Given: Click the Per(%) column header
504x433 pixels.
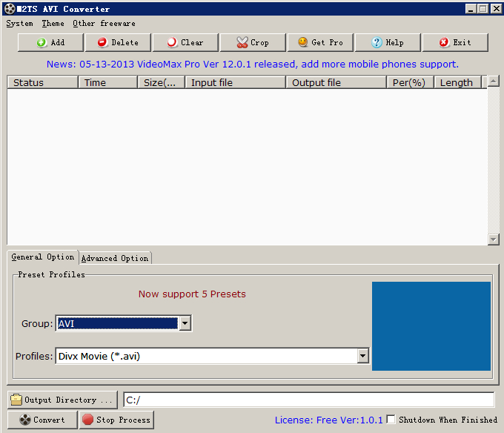Looking at the screenshot, I should 411,82.
